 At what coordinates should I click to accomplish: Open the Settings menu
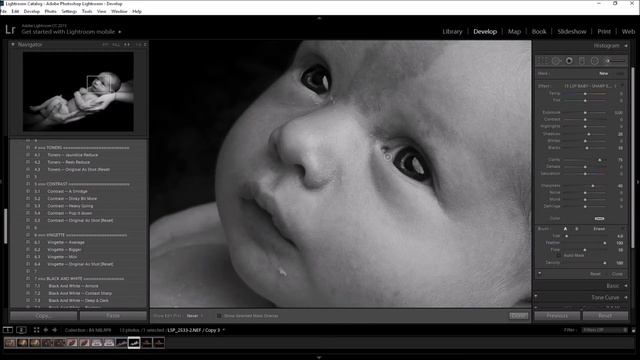[69, 11]
